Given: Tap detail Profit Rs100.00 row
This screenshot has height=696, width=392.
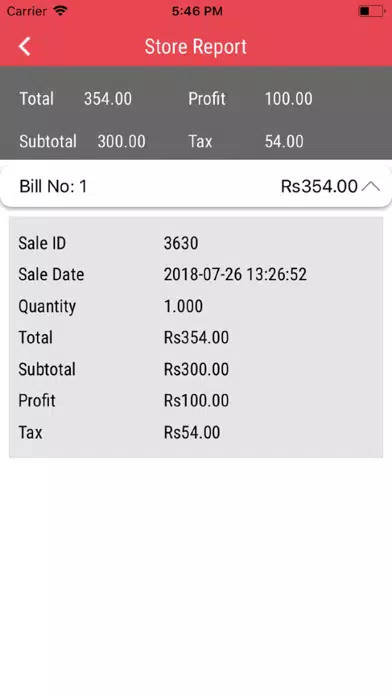Looking at the screenshot, I should tap(196, 401).
